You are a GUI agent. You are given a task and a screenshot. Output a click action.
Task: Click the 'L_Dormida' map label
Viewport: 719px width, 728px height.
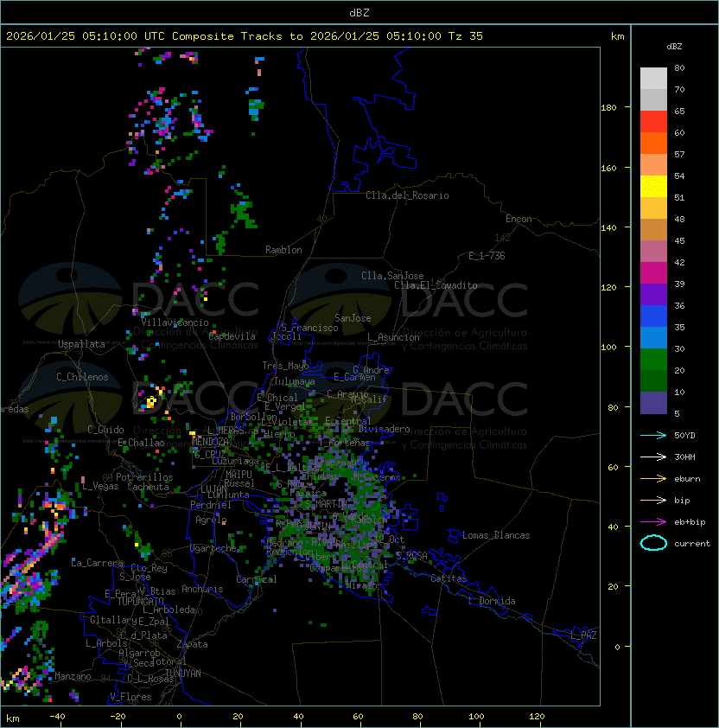[x=492, y=601]
